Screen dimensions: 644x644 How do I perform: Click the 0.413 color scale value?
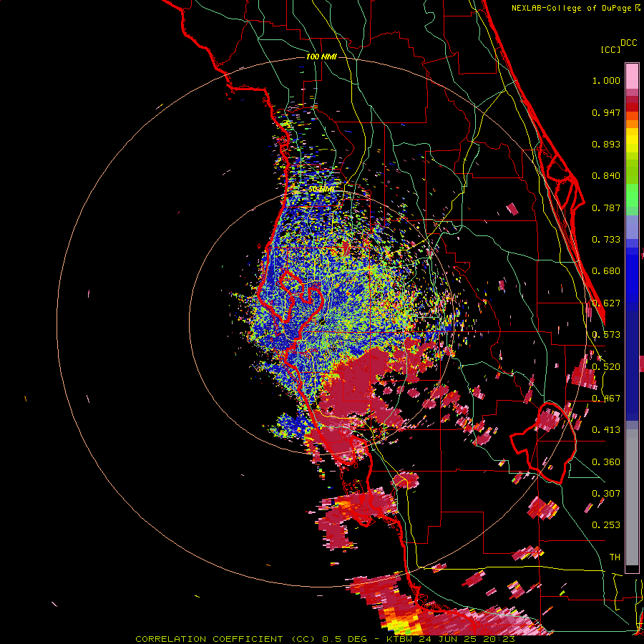tap(606, 430)
